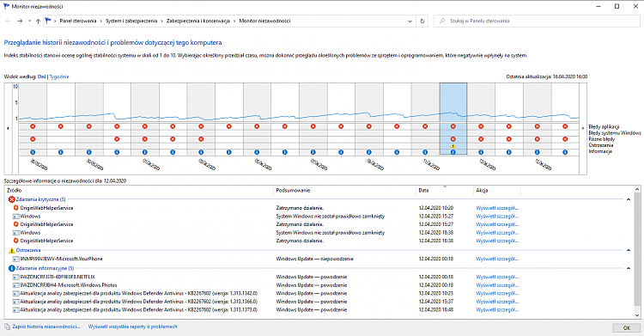Open Wyświetl wszystkie raporty o problemach
This screenshot has height=336, width=644.
coord(132,327)
